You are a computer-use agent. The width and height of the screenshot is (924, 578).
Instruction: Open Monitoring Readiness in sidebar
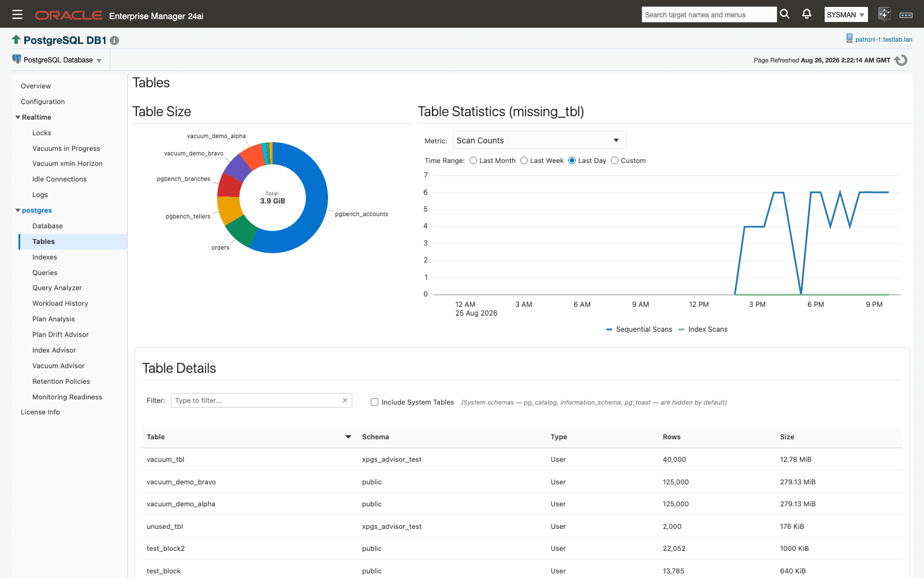tap(67, 397)
